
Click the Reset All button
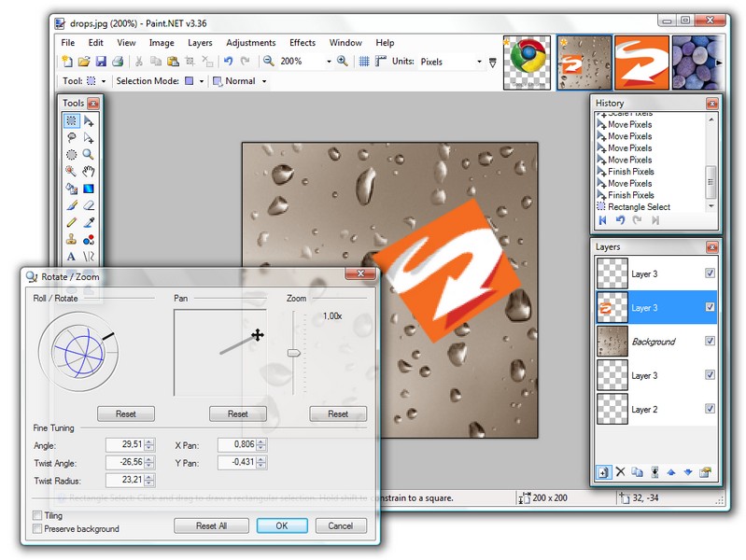click(211, 525)
